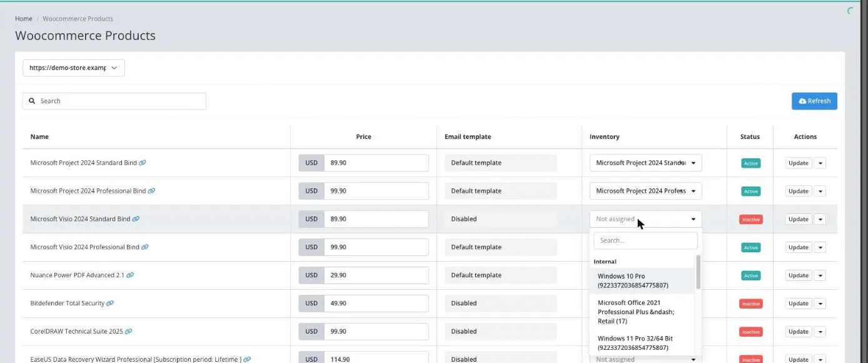Image resolution: width=868 pixels, height=363 pixels.
Task: Click the Inventory column header
Action: [x=605, y=136]
